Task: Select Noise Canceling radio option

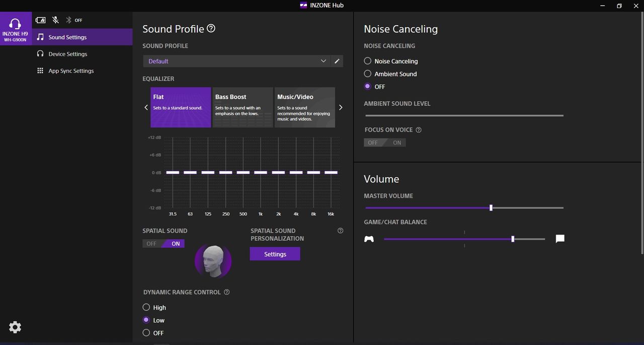Action: pos(391,61)
